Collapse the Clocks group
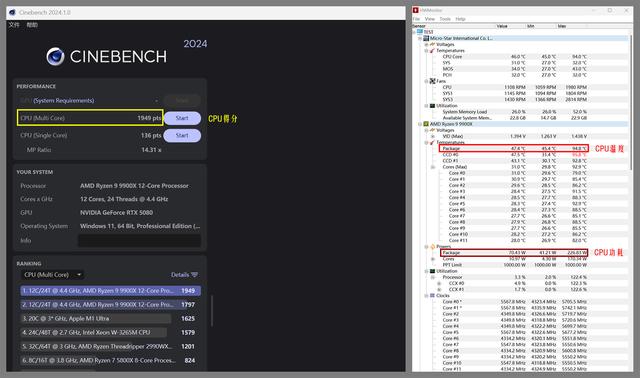Screen dimensions: 640x378 (x=427, y=296)
